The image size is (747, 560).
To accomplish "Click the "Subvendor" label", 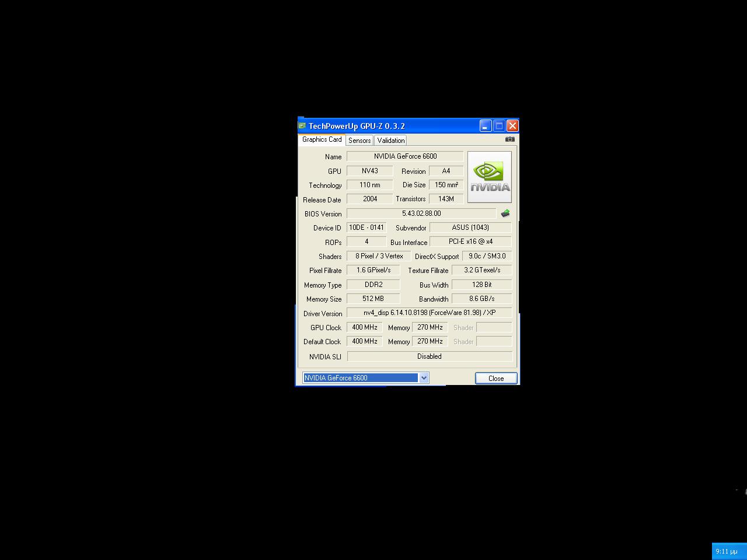I will [411, 228].
